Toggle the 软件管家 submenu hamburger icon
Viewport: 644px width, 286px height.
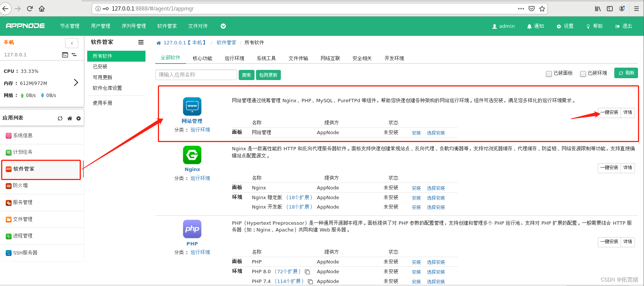pos(141,42)
